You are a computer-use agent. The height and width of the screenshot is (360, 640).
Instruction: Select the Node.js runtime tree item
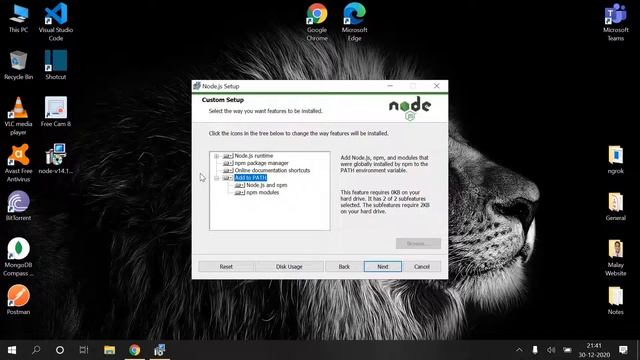coord(253,156)
